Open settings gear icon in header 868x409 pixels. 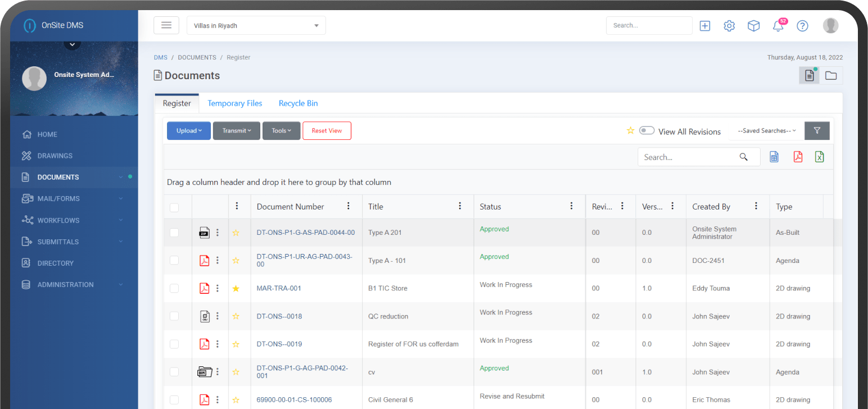pos(729,25)
